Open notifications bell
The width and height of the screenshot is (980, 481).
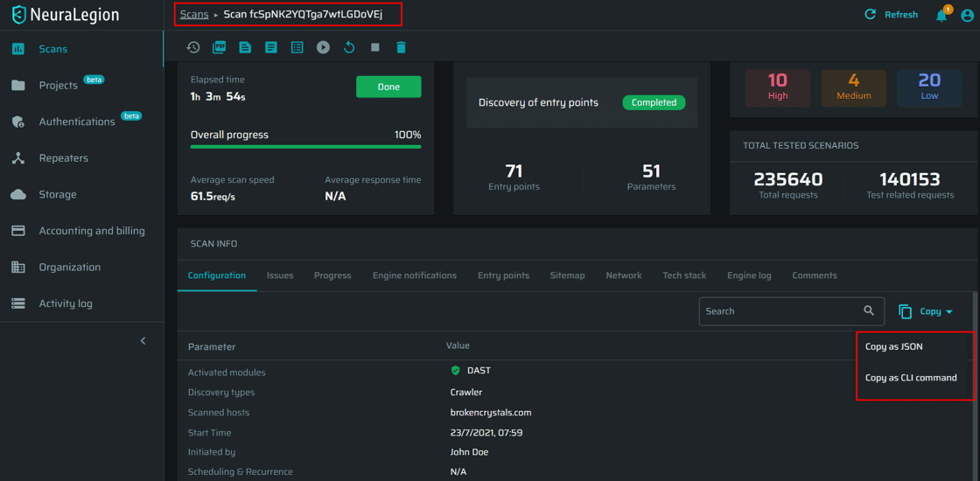click(941, 15)
